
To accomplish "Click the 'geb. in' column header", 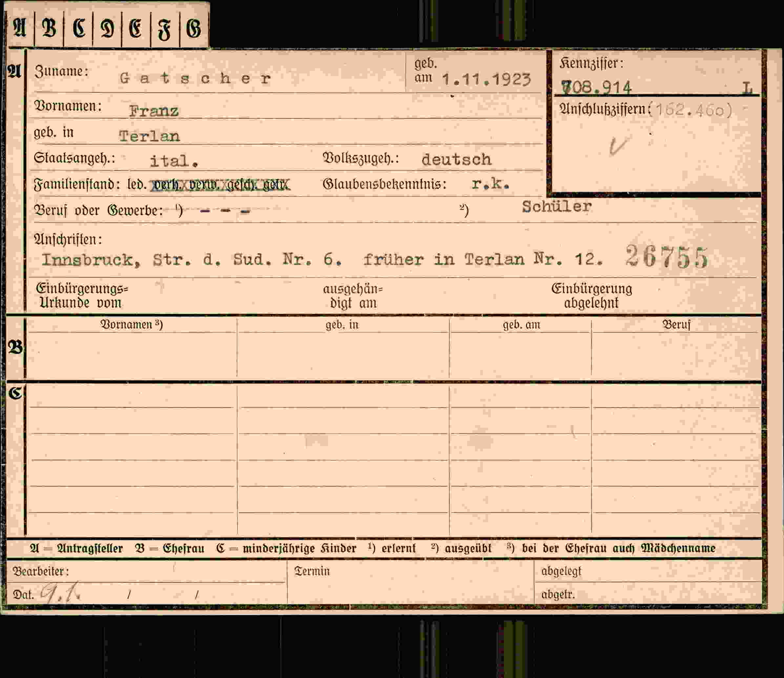I will (342, 325).
